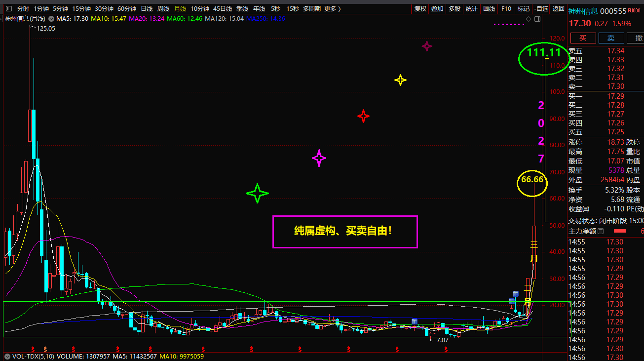Image resolution: width=644 pixels, height=361 pixels.
Task: Click the MA250 indicator label
Action: (266, 19)
